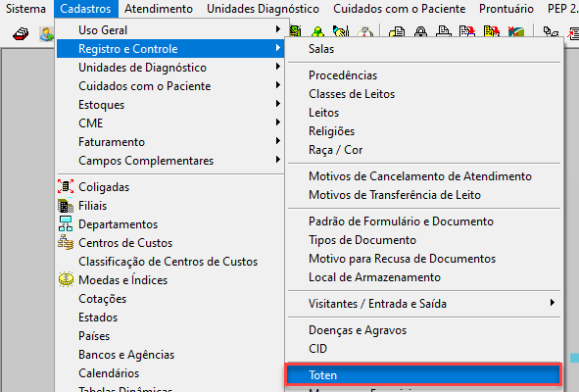This screenshot has width=579, height=392.
Task: Select Salas from the submenu
Action: click(424, 49)
